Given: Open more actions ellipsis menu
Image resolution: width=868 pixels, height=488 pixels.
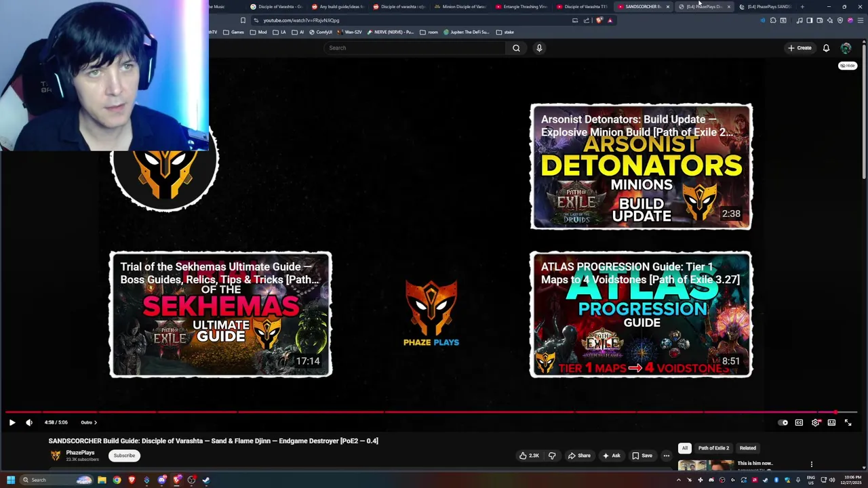Looking at the screenshot, I should point(667,455).
